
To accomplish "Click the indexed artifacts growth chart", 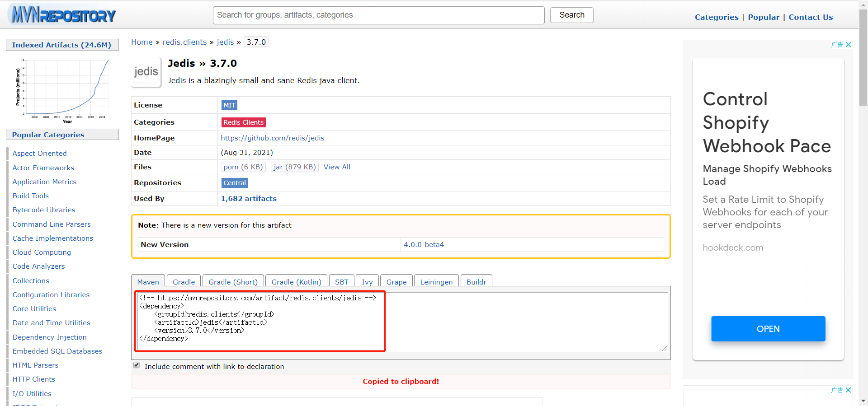I will click(62, 90).
